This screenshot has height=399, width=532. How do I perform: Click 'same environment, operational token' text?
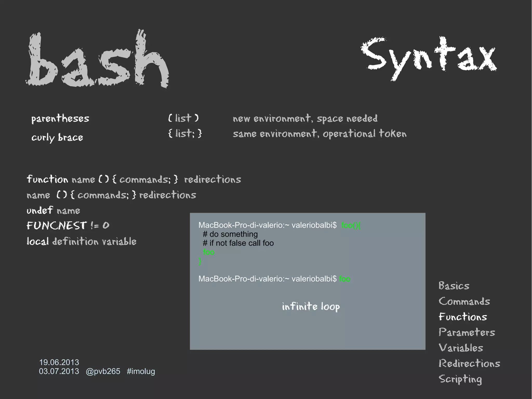pos(320,134)
